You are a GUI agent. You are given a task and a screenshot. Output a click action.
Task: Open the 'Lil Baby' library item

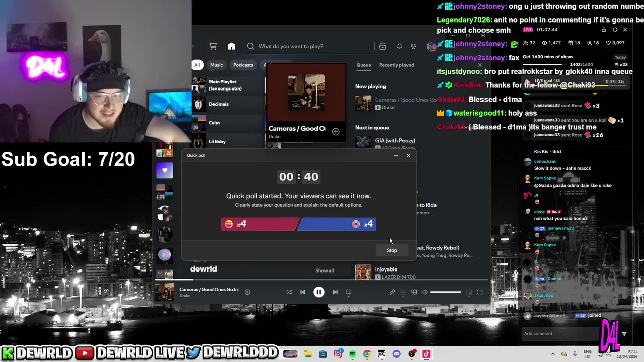pyautogui.click(x=227, y=141)
